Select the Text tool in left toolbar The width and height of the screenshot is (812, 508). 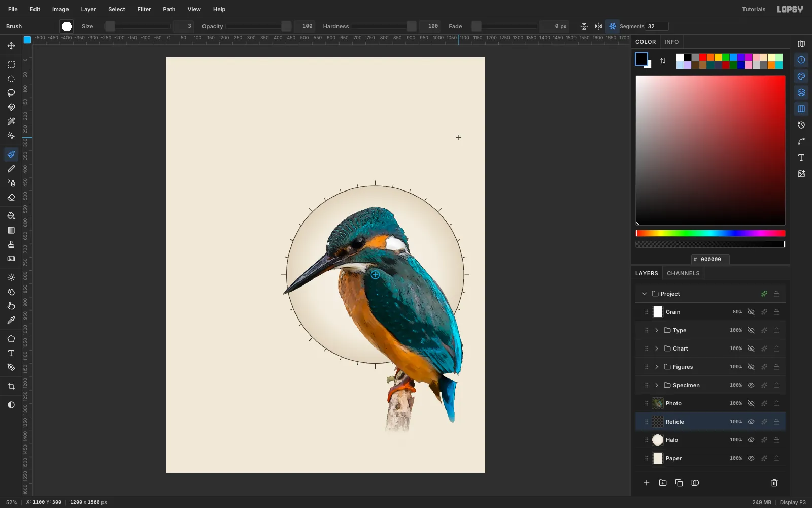11,353
